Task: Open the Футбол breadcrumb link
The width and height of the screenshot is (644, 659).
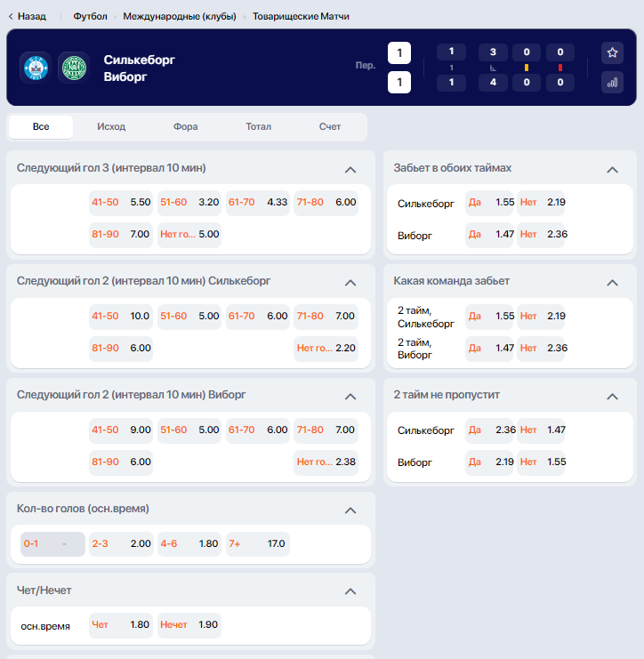Action: pos(90,16)
